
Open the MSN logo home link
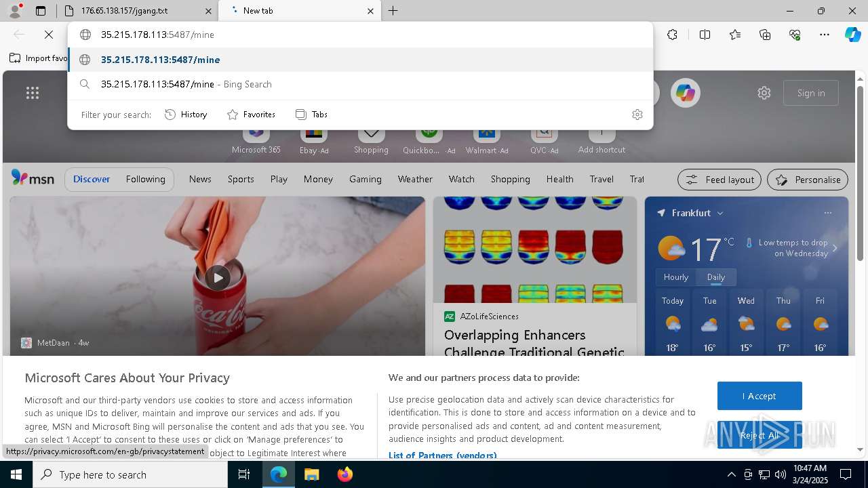click(33, 178)
